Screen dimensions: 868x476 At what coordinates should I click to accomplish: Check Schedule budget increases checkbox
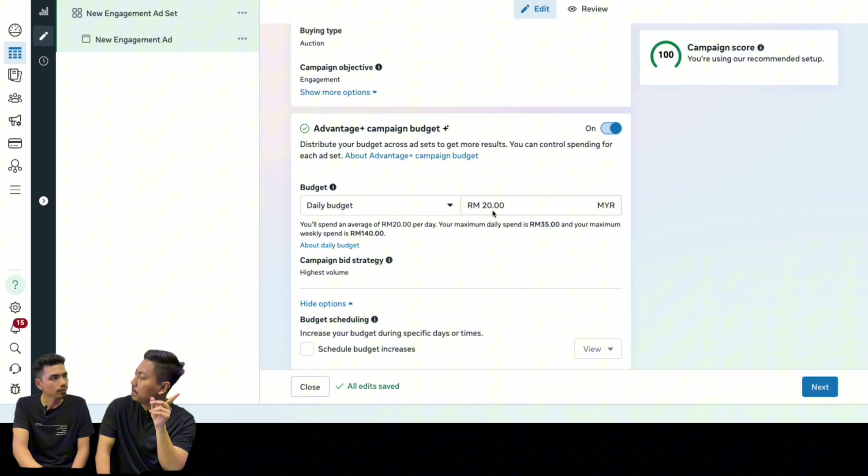coord(307,349)
